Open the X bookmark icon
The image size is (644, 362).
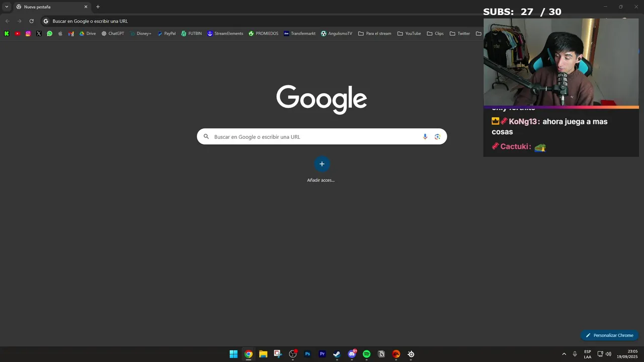tap(39, 34)
